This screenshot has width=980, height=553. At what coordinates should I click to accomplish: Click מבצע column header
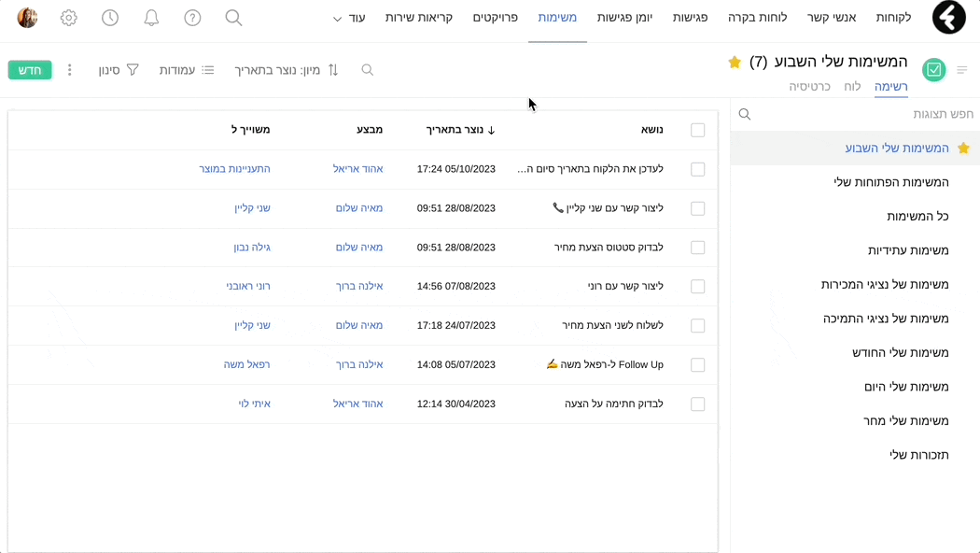click(x=370, y=130)
